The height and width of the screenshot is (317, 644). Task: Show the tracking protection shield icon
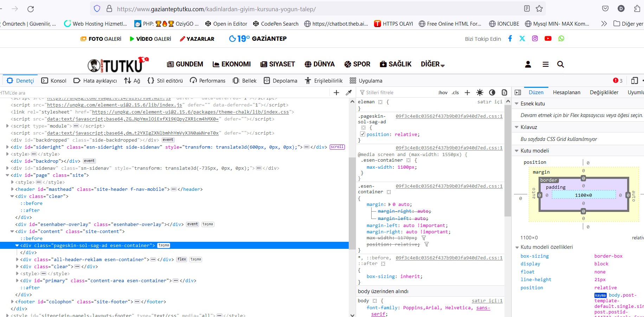tap(97, 9)
